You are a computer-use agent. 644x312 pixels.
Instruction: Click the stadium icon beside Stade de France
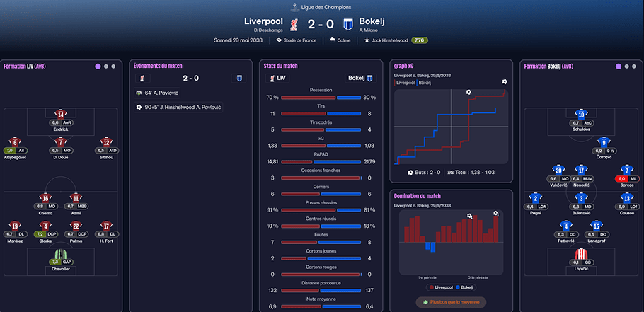pyautogui.click(x=279, y=40)
